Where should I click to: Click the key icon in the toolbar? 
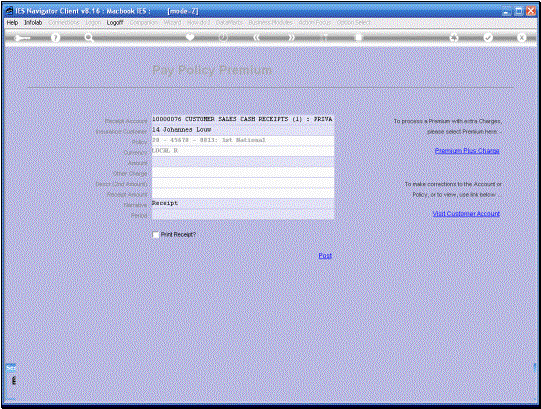click(x=22, y=38)
